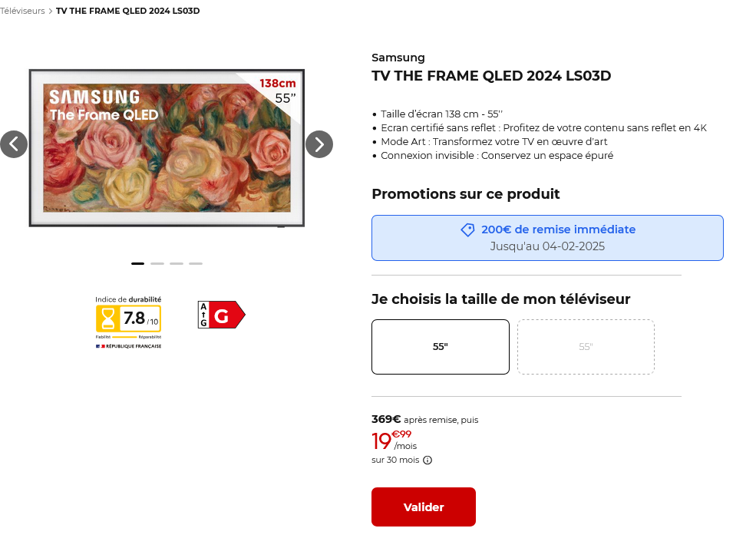The width and height of the screenshot is (756, 548).
Task: Click the TV THE FRAME QLED breadcrumb item
Action: coord(127,11)
